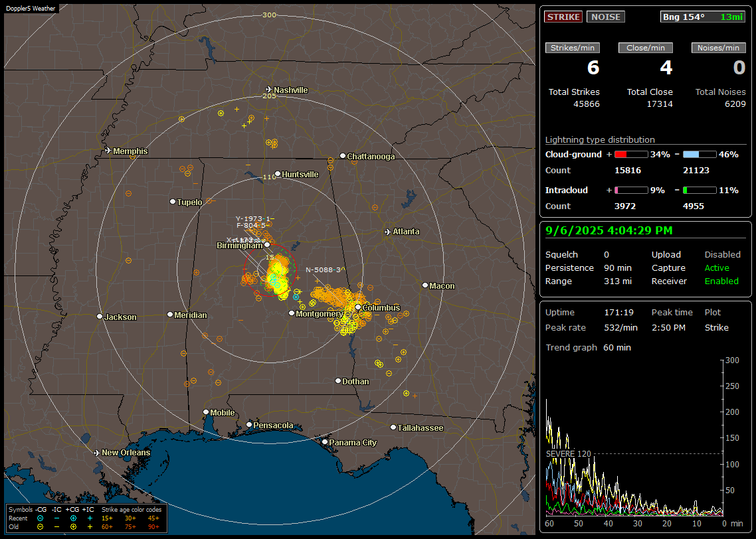Click the New Orleans airport plane icon
This screenshot has height=539, width=756.
(97, 453)
